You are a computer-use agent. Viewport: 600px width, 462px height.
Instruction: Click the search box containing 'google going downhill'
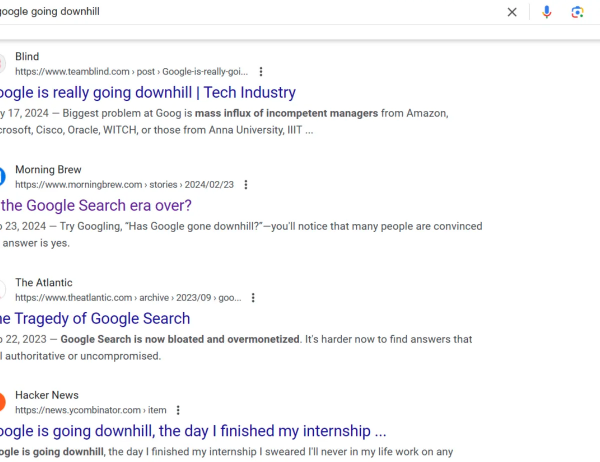click(249, 12)
